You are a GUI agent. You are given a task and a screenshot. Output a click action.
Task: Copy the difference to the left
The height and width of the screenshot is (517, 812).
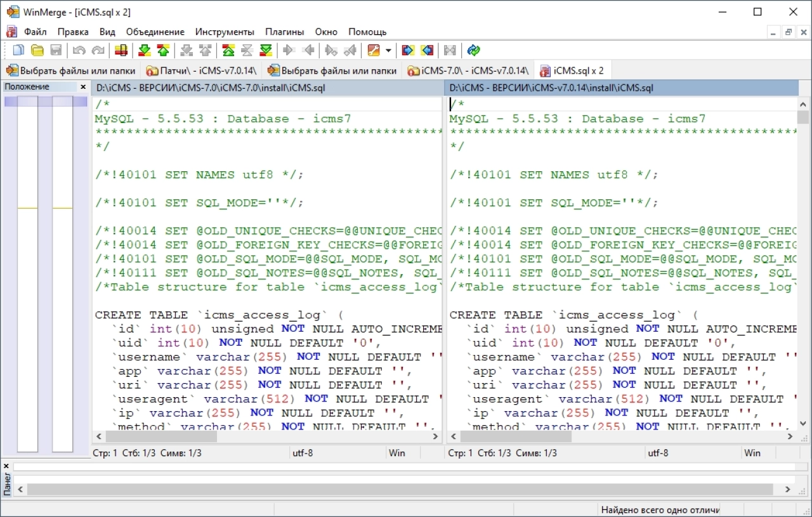point(308,50)
